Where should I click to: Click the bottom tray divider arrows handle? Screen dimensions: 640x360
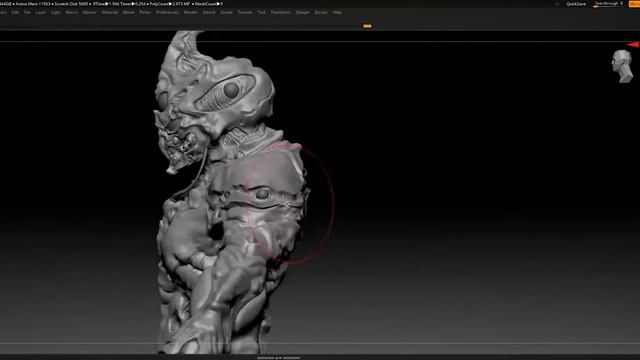pyautogui.click(x=279, y=358)
